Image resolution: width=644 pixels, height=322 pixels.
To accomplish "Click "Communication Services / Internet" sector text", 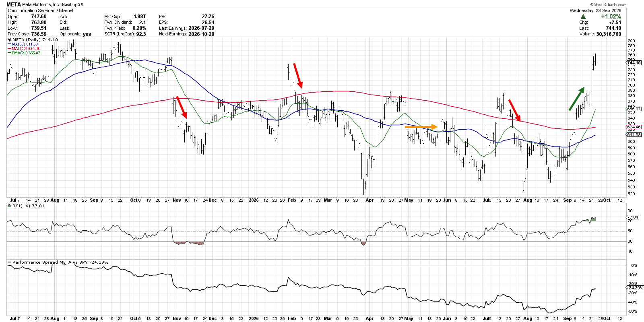I will click(x=41, y=11).
